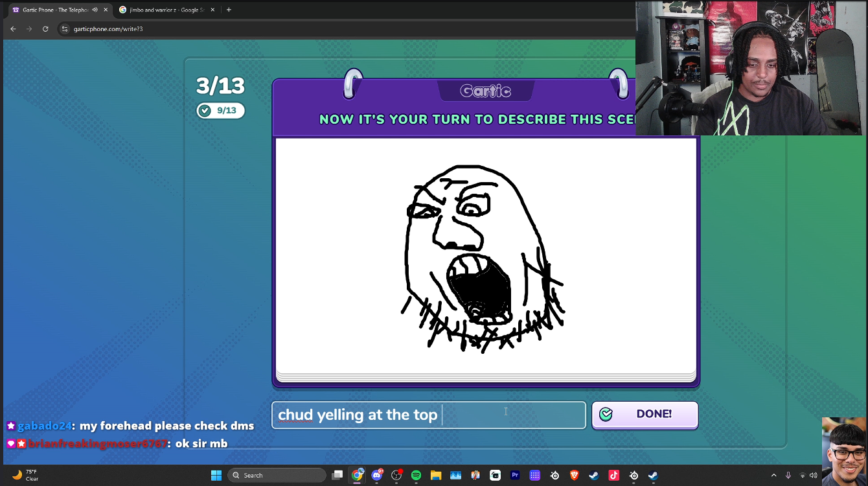Click the 'NOW IT'S YOUR TURN' instruction text
The image size is (868, 486).
click(x=477, y=119)
